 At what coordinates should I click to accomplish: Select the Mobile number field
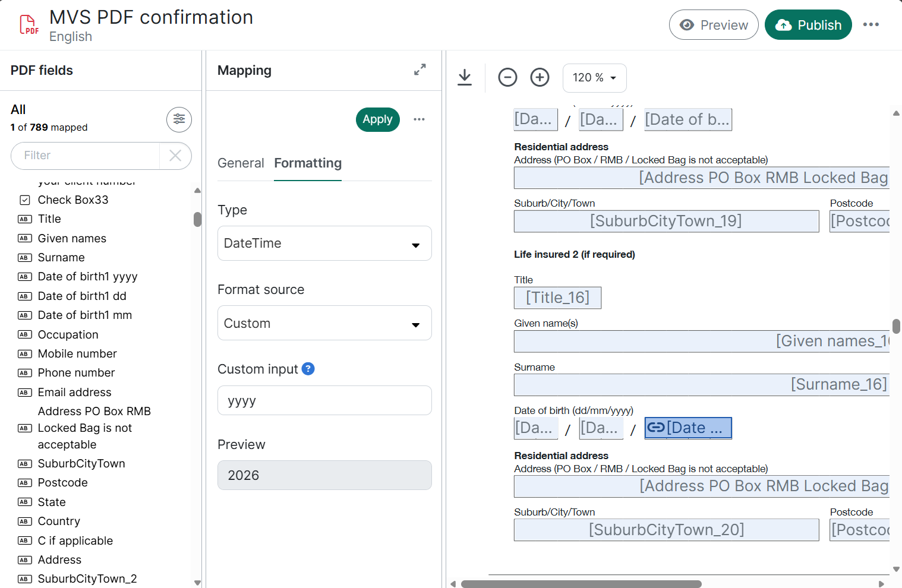[x=77, y=353]
